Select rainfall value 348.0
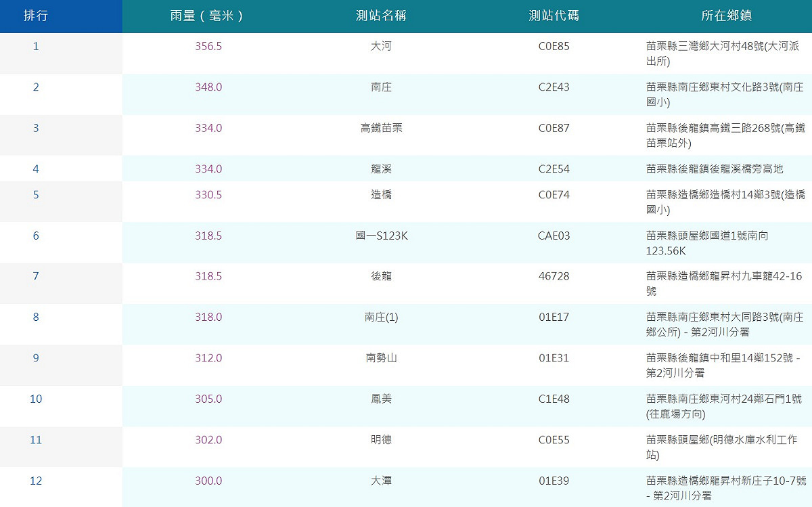This screenshot has height=507, width=812. coord(208,87)
